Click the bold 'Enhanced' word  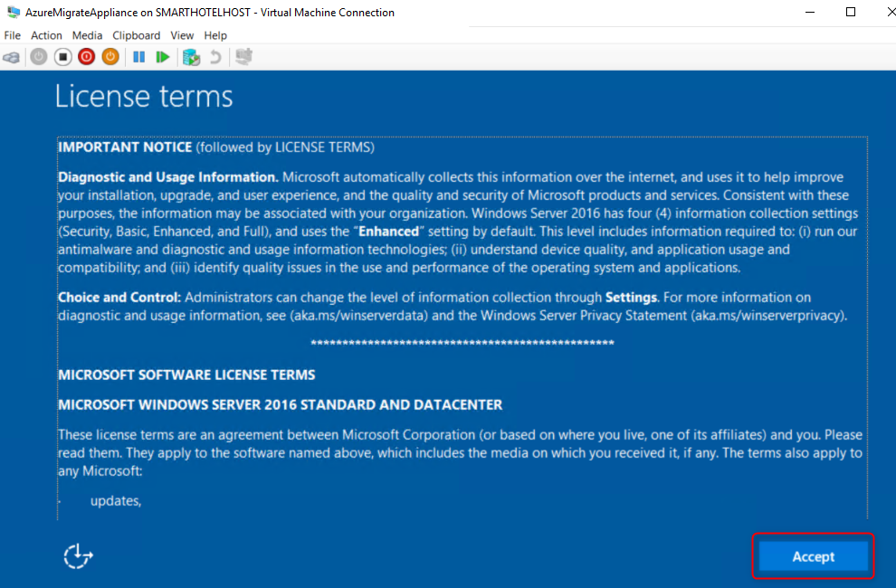pyautogui.click(x=388, y=232)
